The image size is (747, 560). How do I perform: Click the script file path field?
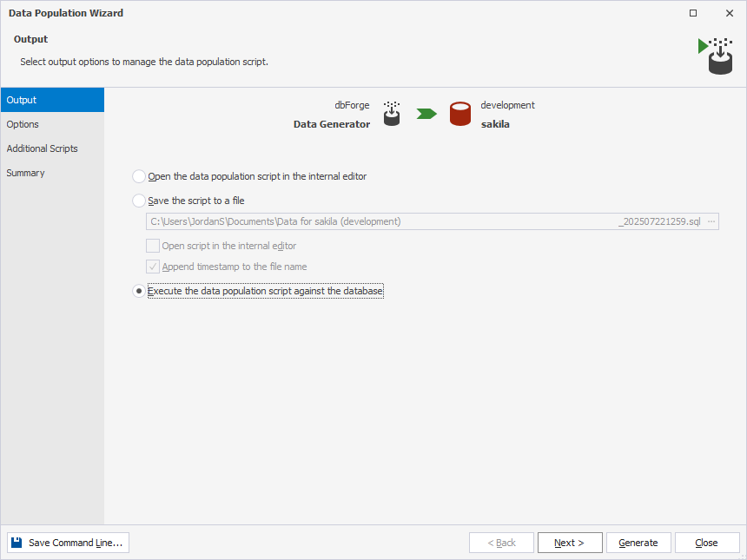click(426, 221)
